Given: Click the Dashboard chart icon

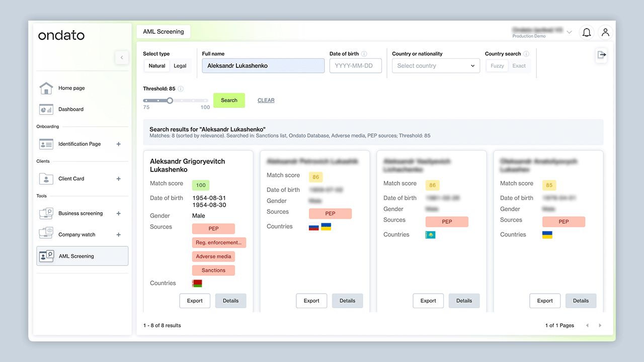Looking at the screenshot, I should 46,109.
